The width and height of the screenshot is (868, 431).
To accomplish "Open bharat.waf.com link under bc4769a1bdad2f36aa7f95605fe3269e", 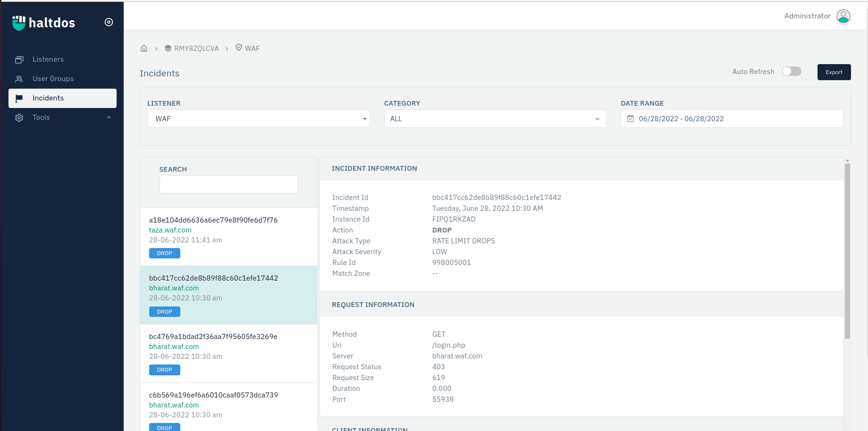I will [174, 347].
